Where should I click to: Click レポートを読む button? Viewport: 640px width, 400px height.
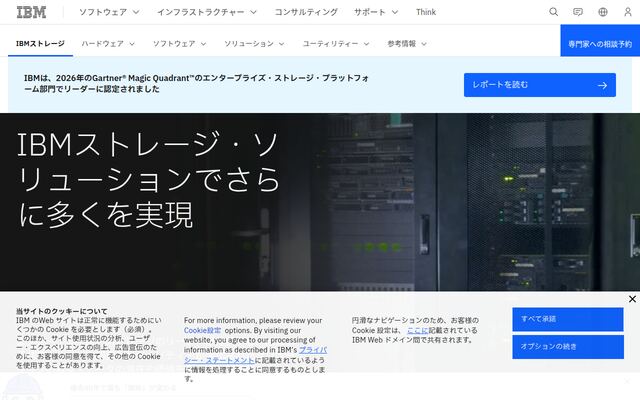pos(540,85)
